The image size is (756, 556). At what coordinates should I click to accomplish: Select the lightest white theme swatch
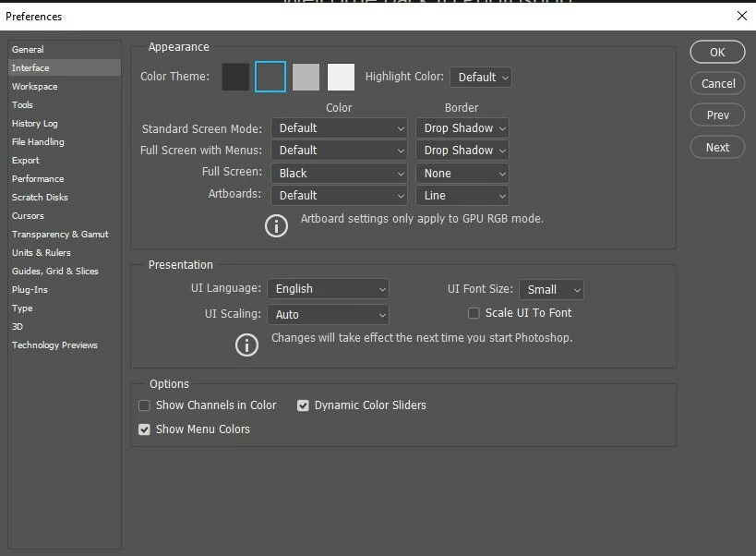(x=341, y=77)
